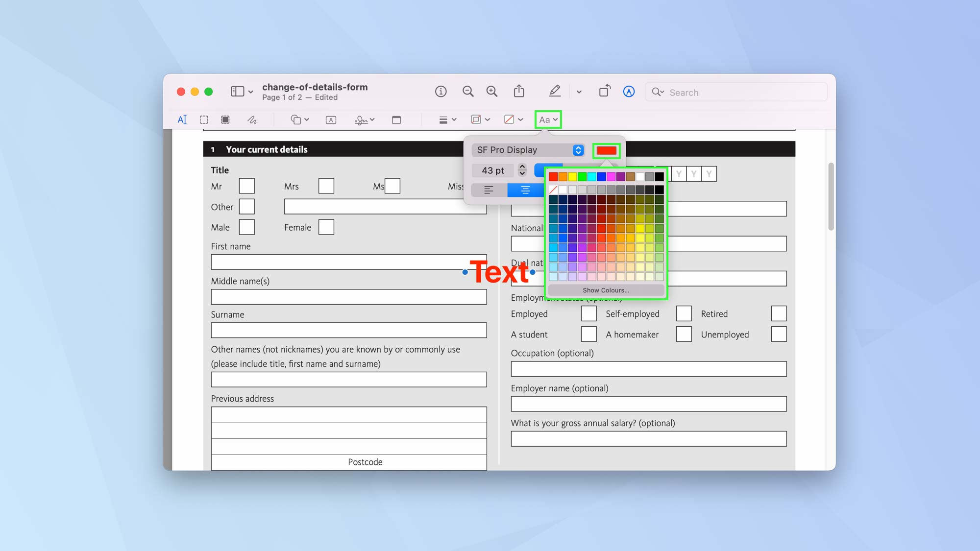Open document info
The height and width of the screenshot is (551, 980).
(441, 91)
